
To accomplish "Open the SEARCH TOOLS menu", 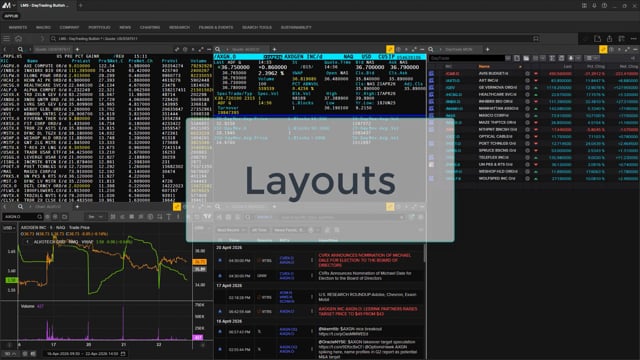I will pyautogui.click(x=257, y=27).
